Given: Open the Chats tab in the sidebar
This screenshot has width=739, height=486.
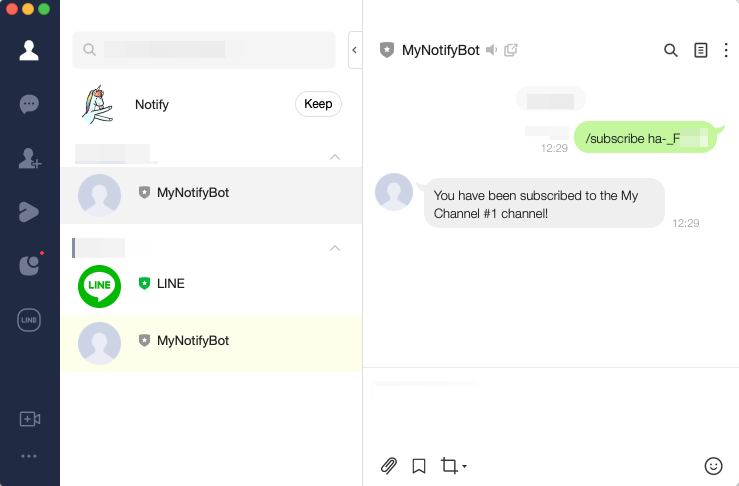Looking at the screenshot, I should (29, 104).
